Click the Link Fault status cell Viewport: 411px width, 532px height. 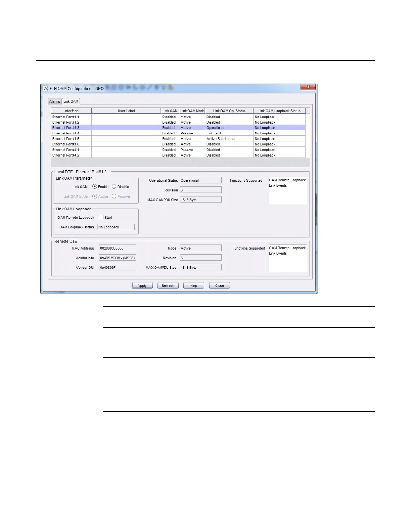tap(229, 133)
